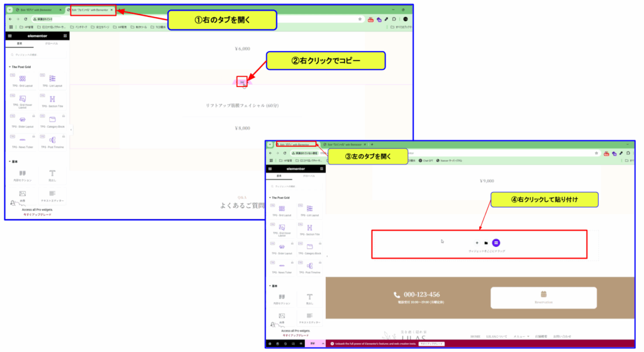Select the グローバル tab in lower Elementor panel
644x352 pixels.
coord(309,176)
